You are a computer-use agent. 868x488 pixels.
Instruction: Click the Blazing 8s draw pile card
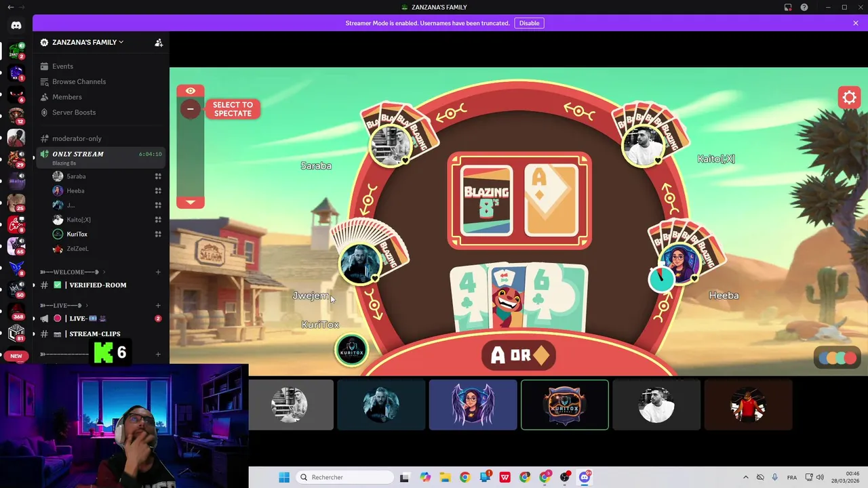[486, 201]
